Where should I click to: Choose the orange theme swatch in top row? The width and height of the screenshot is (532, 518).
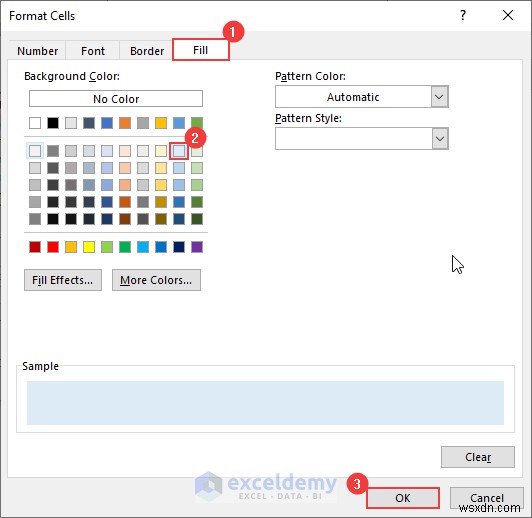(x=125, y=123)
